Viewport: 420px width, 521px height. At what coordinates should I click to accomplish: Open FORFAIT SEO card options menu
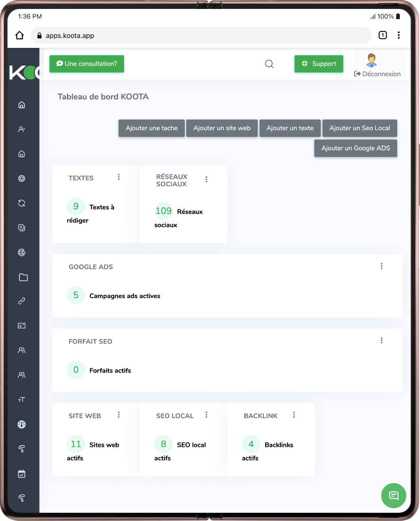381,340
